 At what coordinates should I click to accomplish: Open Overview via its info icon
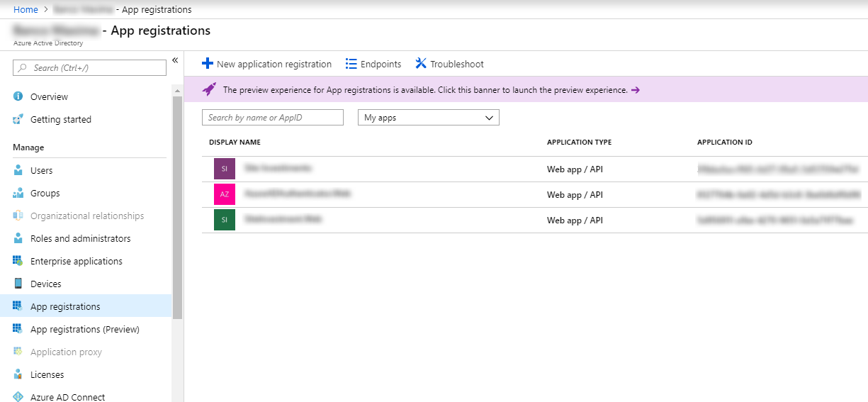(x=18, y=96)
